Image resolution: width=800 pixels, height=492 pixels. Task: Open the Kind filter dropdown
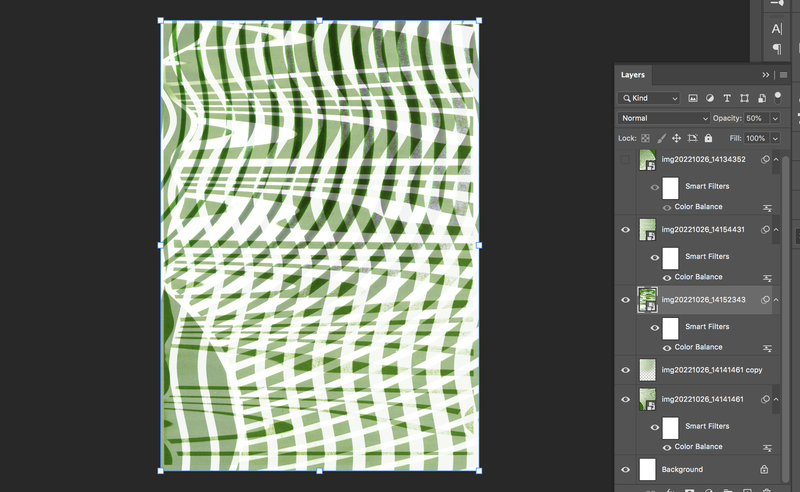pyautogui.click(x=649, y=98)
